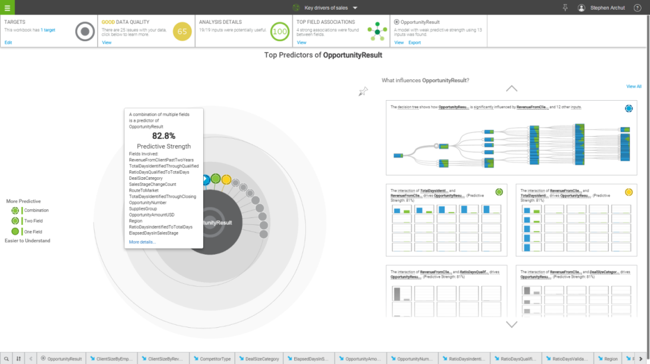This screenshot has height=364, width=650.
Task: Select the RatioDaysIdenti... field tab
Action: [463, 359]
